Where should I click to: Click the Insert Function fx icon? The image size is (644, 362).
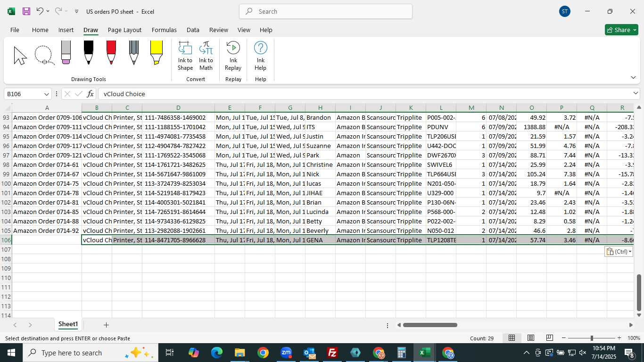[91, 94]
